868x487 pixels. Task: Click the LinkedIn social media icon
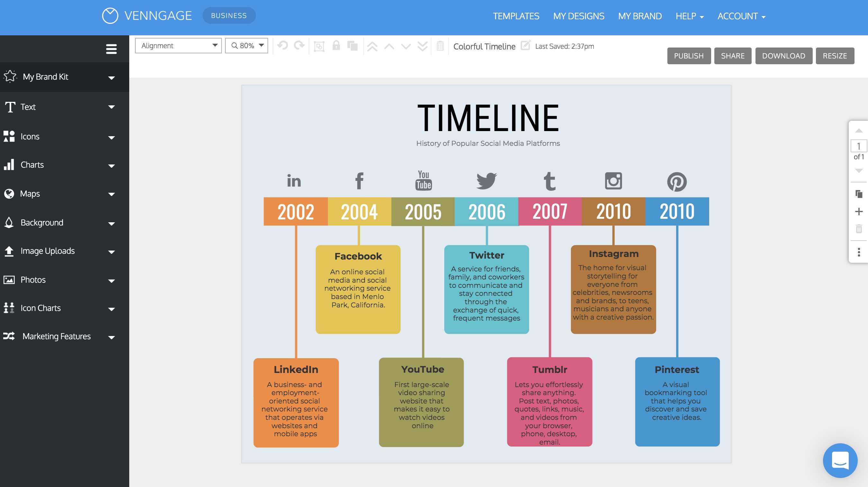point(294,180)
